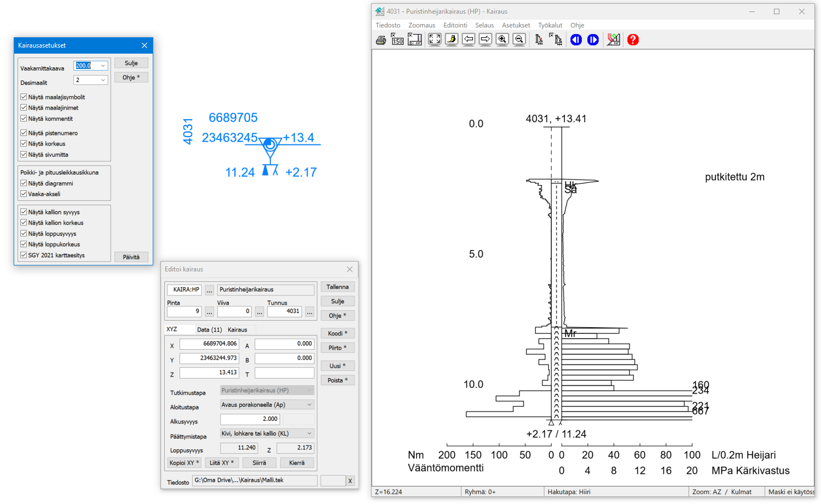Click the pan left arrow icon
821x504 pixels.
469,39
